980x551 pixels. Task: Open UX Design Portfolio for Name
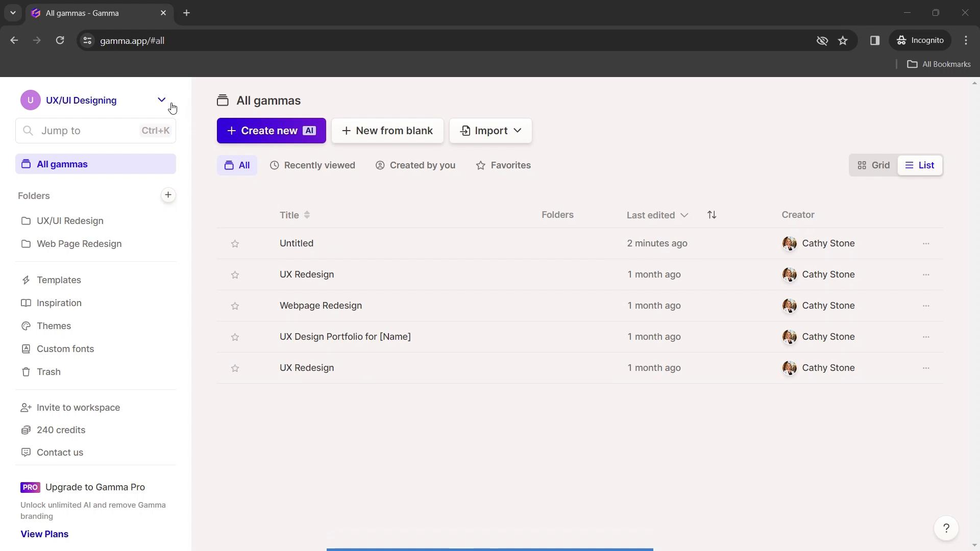pyautogui.click(x=345, y=336)
